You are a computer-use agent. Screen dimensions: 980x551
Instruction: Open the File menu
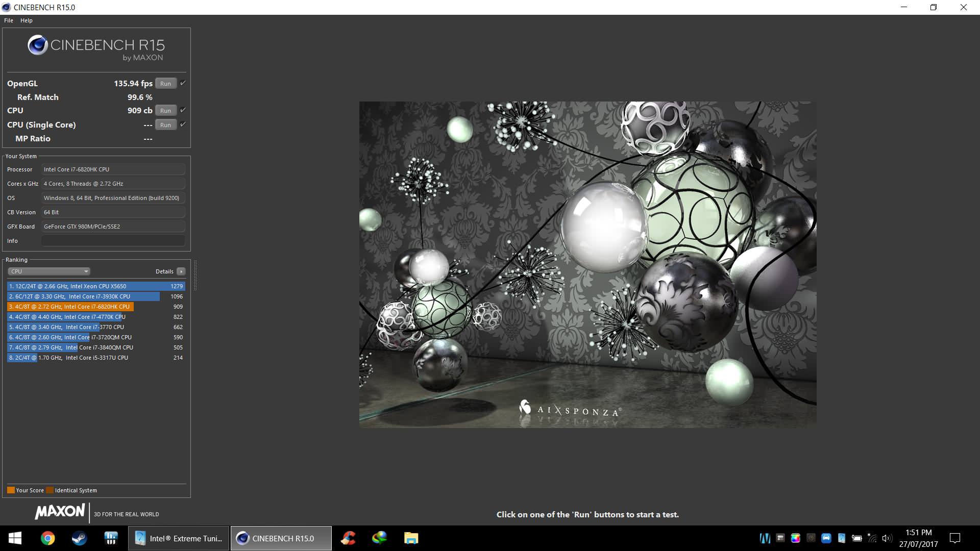coord(9,20)
